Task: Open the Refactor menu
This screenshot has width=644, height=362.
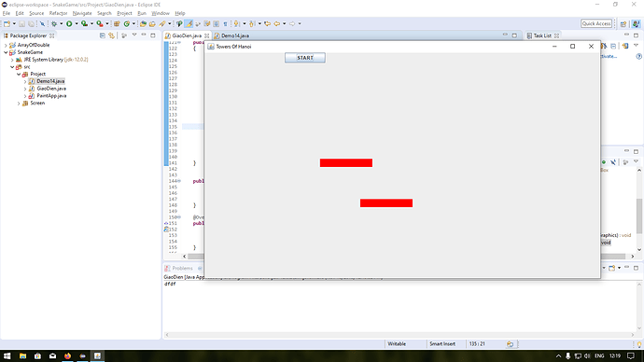Action: [58, 13]
